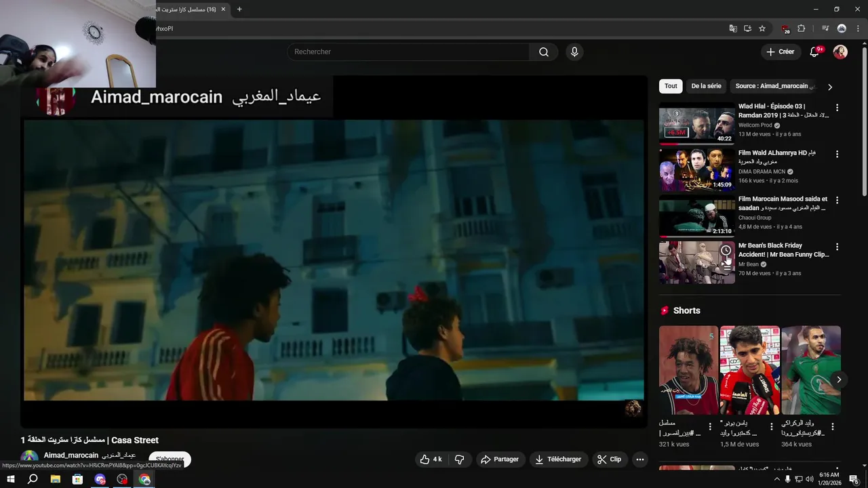Translate this page icon in address bar

click(x=733, y=28)
